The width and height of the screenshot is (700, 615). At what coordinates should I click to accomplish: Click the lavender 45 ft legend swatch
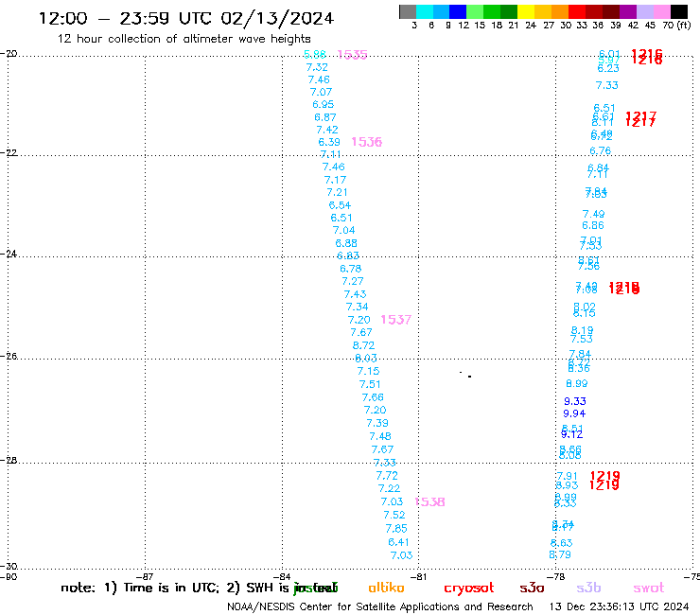[644, 11]
